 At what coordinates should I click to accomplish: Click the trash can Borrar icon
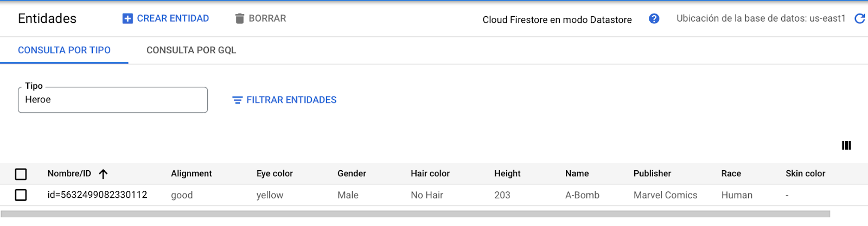240,19
